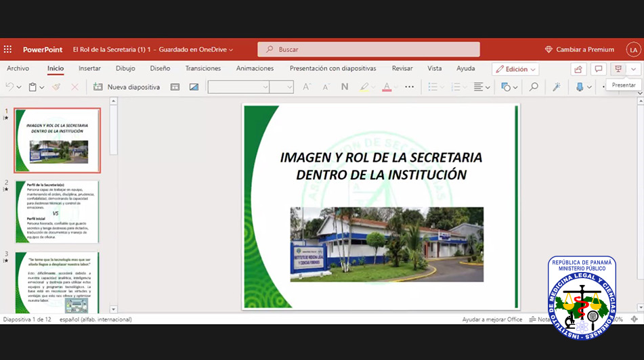This screenshot has height=360, width=644.
Task: Apply text highlight color pen
Action: (364, 87)
